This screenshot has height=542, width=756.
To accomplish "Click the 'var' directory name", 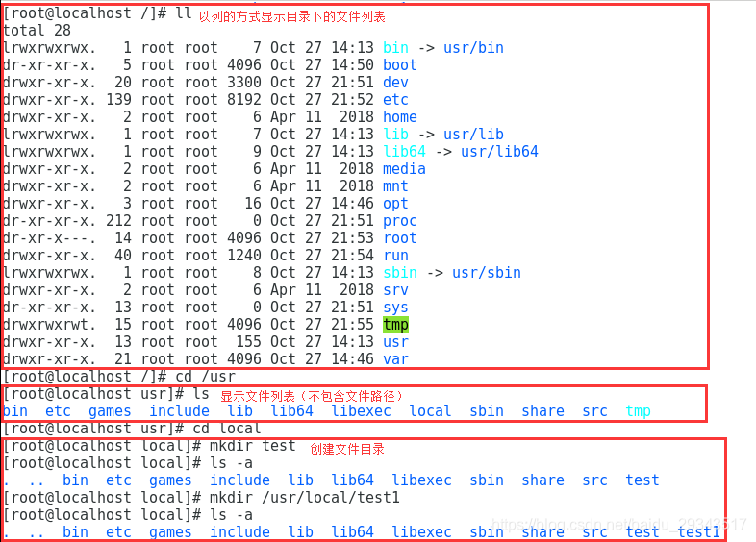I will click(395, 359).
